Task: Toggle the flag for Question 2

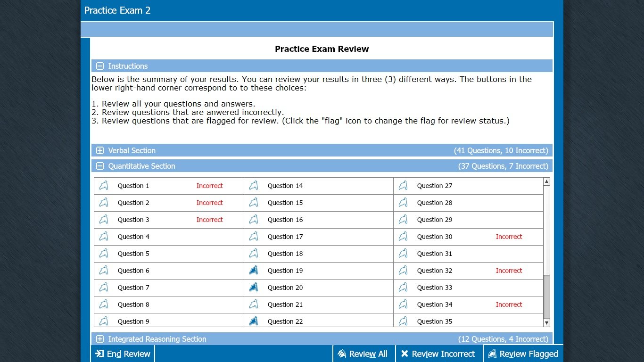Action: pos(104,203)
